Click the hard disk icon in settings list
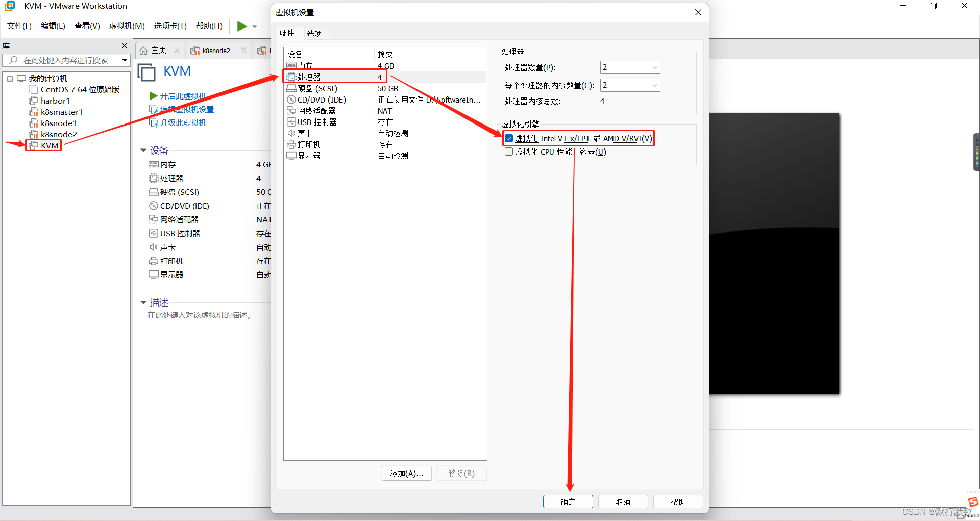980x521 pixels. pyautogui.click(x=291, y=89)
